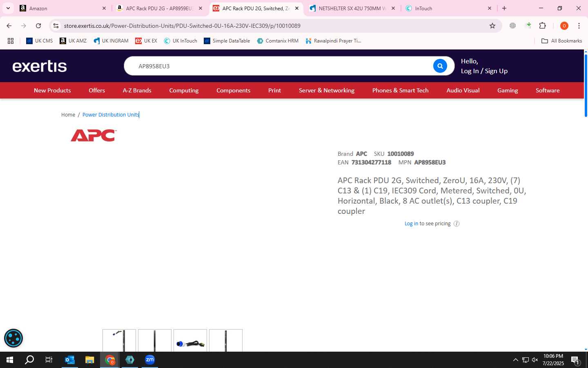This screenshot has height=368, width=588.
Task: Open Simple DataTable bookmark
Action: (227, 41)
